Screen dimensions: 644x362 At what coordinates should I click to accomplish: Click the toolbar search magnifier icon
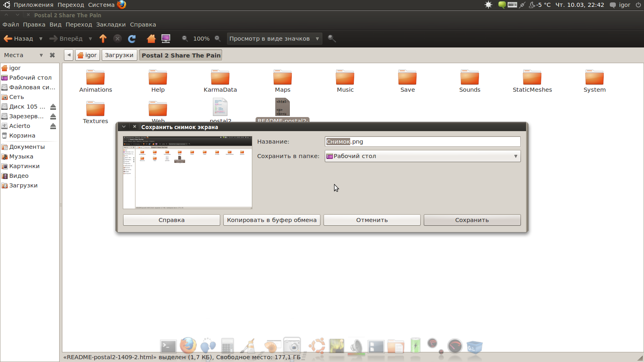(332, 39)
